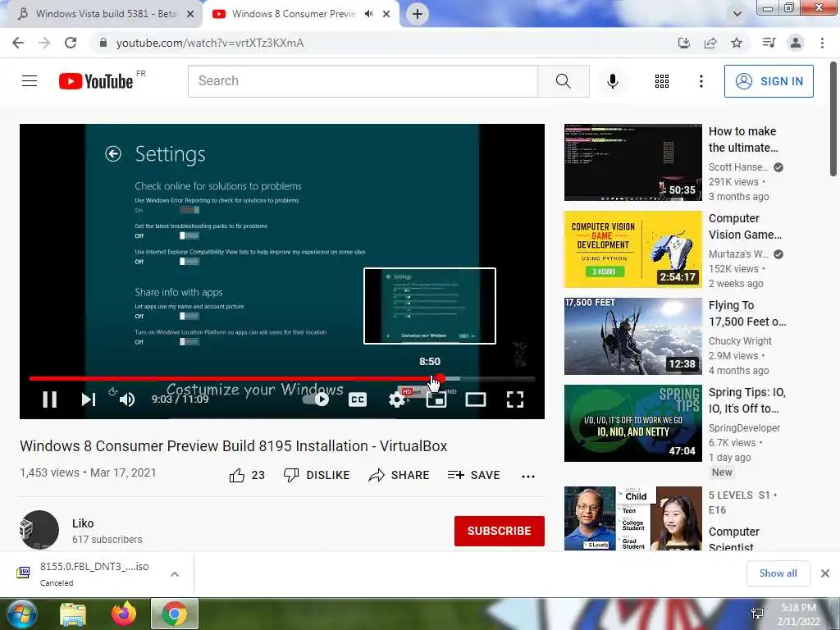Switch to miniplayer mode

click(436, 399)
